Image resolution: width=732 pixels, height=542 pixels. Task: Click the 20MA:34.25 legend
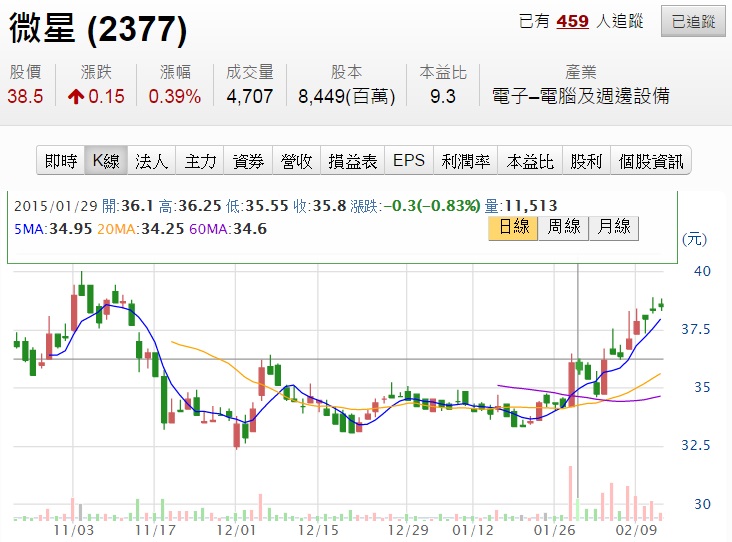141,229
